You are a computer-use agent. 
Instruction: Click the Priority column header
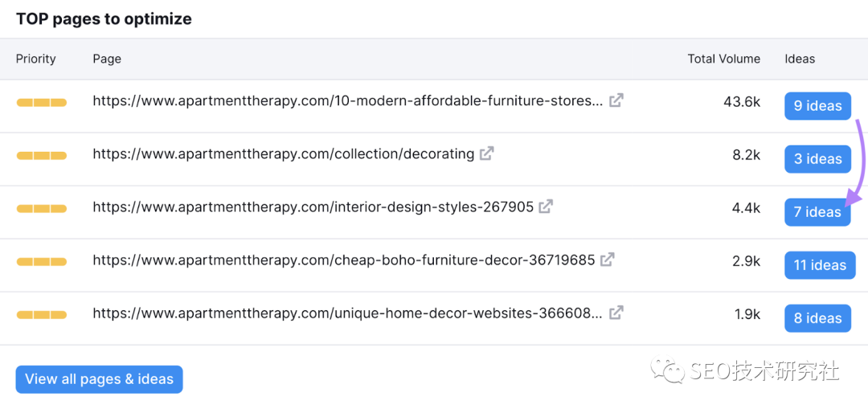[36, 59]
